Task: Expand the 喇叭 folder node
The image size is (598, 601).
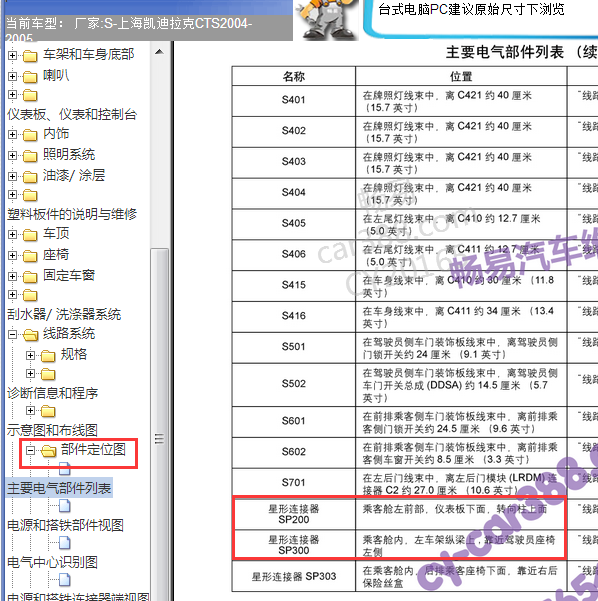Action: tap(12, 76)
